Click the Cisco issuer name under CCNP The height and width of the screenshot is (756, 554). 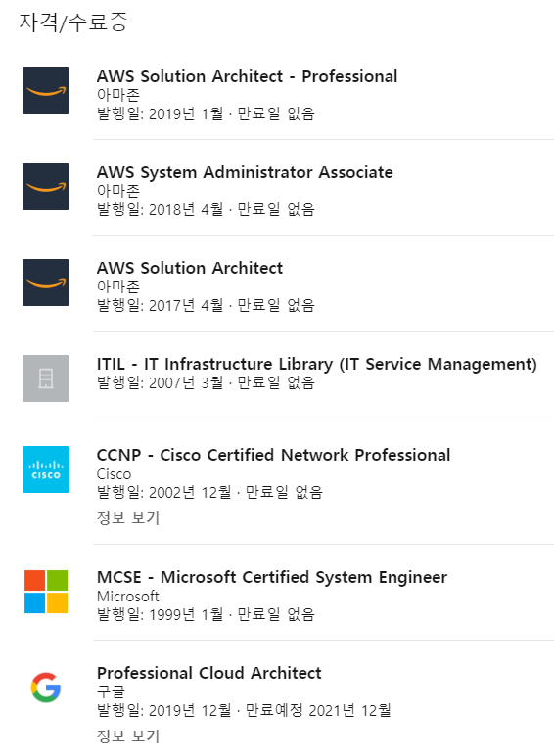coord(114,474)
